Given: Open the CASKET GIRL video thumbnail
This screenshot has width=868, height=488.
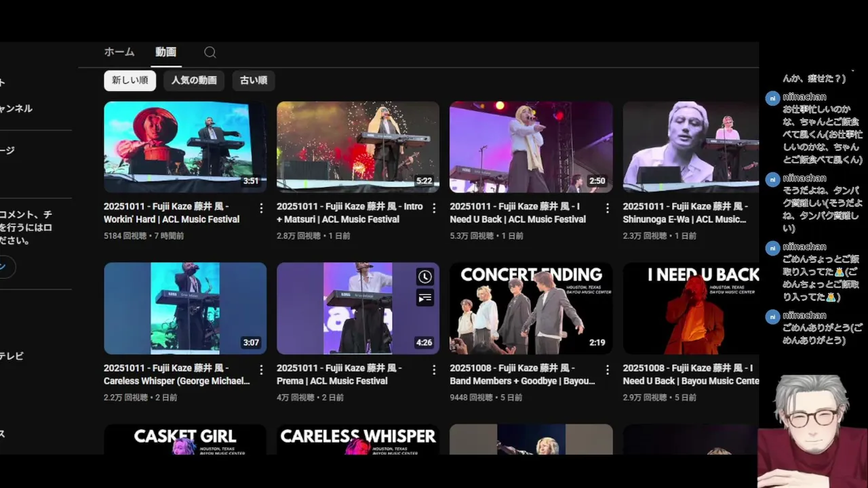Looking at the screenshot, I should coord(185,440).
